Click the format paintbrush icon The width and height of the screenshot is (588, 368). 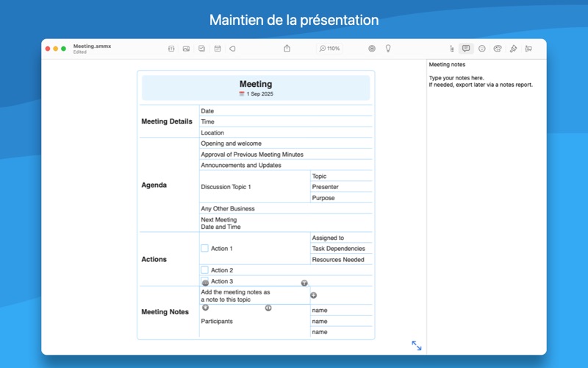click(x=513, y=49)
